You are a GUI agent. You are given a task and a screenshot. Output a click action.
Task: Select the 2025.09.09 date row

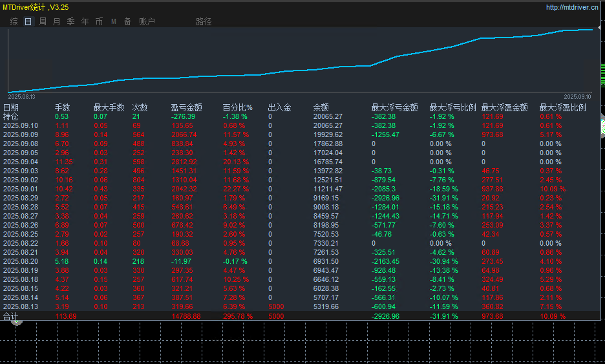point(21,134)
